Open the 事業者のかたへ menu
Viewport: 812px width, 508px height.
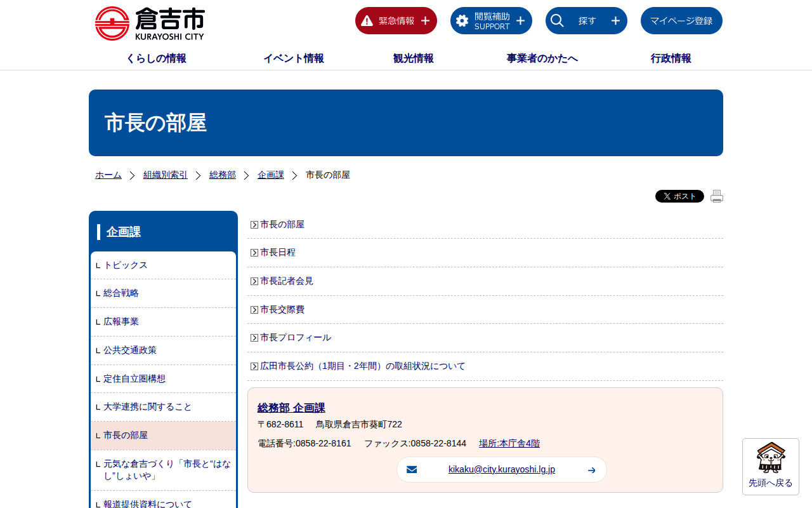[542, 58]
